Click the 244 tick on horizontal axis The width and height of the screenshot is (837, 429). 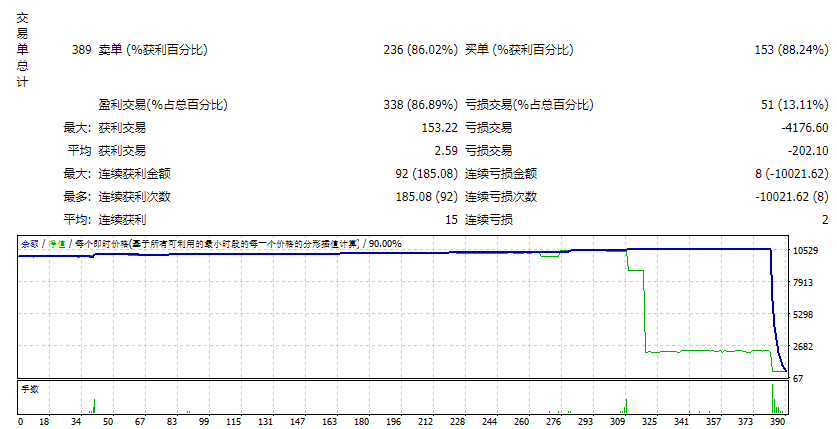point(489,422)
